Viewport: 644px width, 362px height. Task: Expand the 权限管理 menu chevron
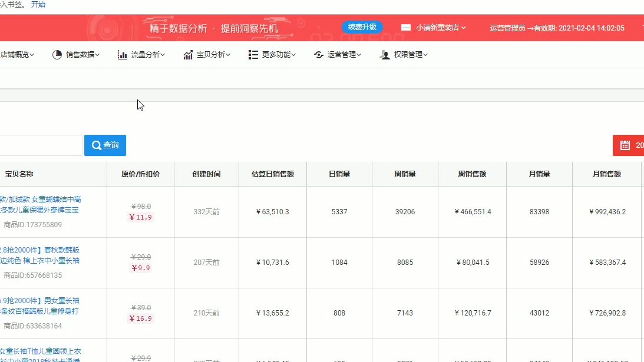(x=425, y=55)
